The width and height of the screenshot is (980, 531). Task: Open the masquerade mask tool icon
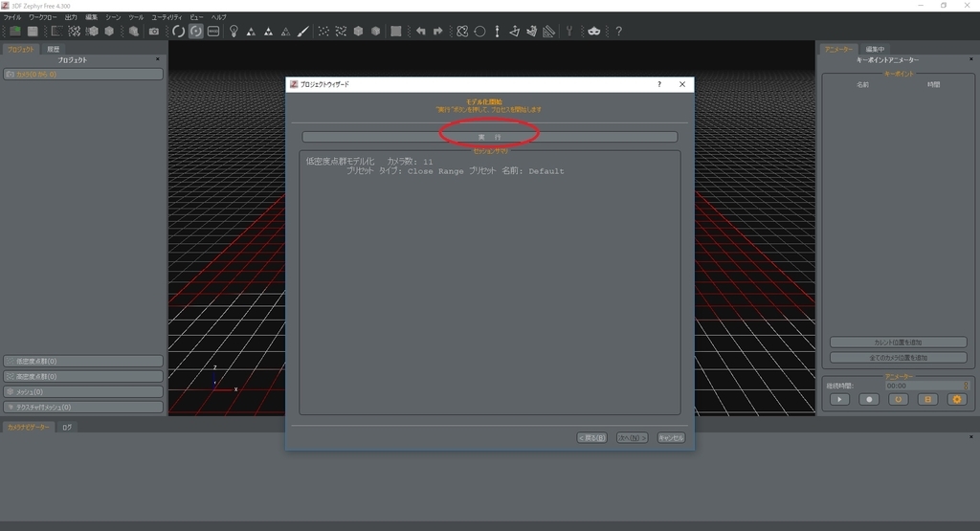click(x=593, y=32)
